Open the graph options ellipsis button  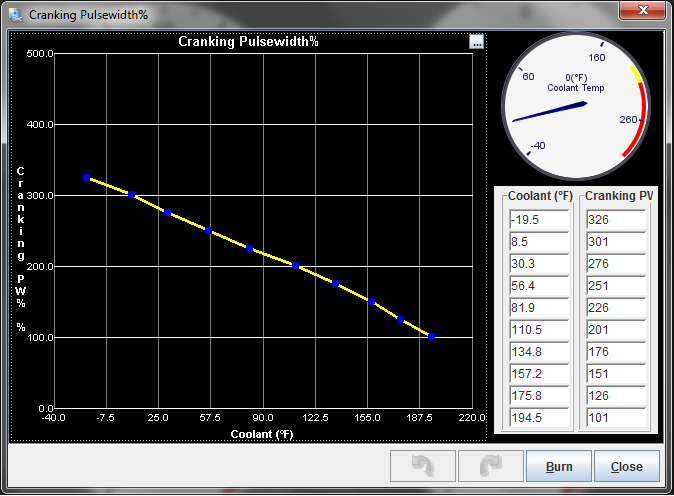(476, 42)
